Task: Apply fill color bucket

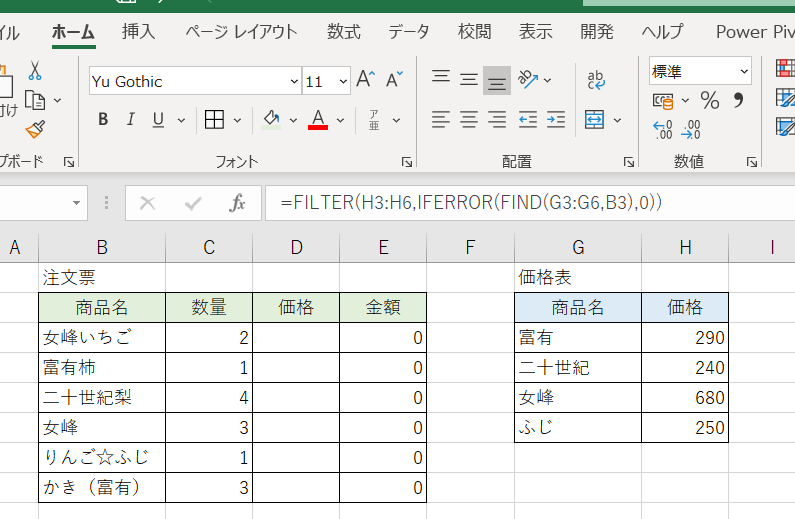Action: 271,120
